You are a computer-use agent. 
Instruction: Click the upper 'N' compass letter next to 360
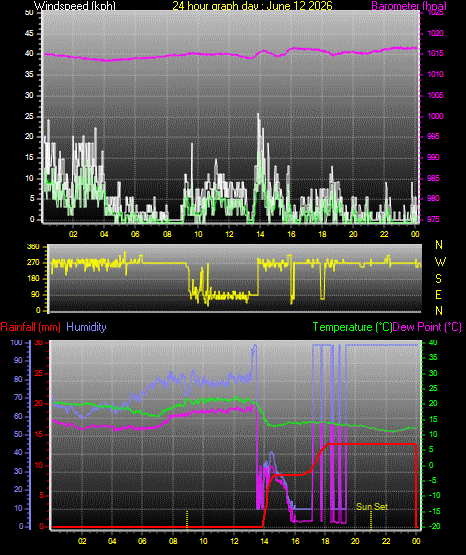pos(439,245)
